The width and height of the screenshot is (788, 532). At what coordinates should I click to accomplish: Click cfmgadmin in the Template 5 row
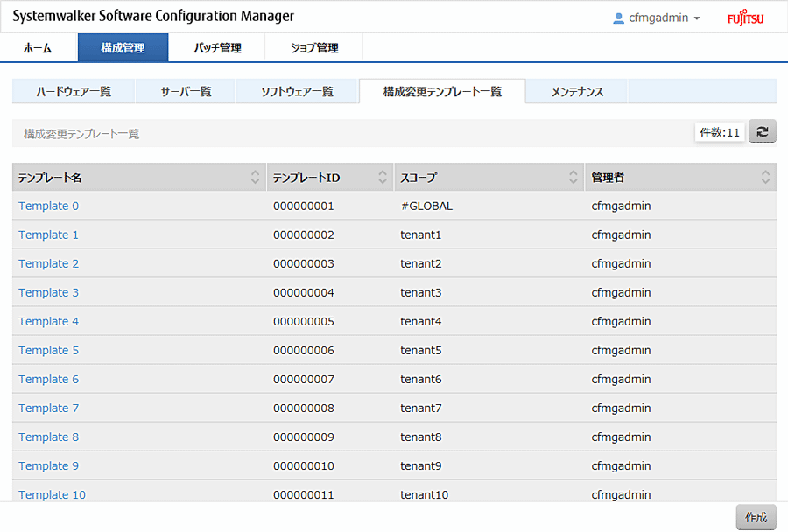point(621,350)
